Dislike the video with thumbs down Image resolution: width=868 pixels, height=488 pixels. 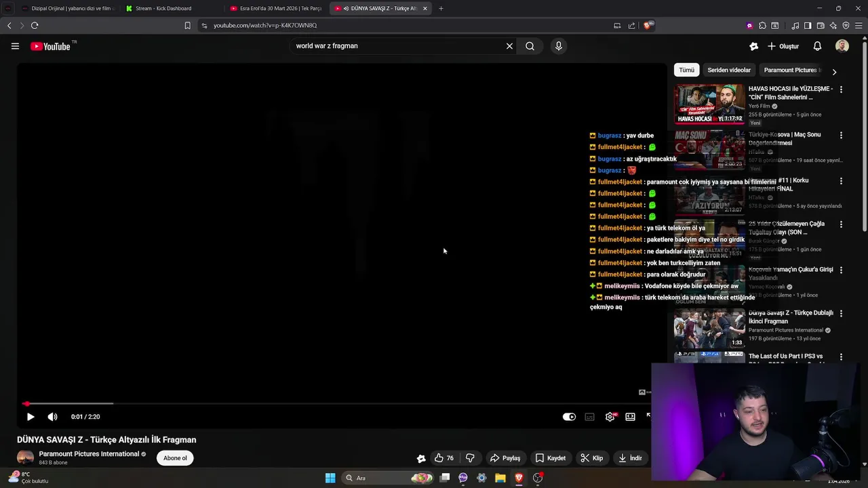(x=470, y=458)
